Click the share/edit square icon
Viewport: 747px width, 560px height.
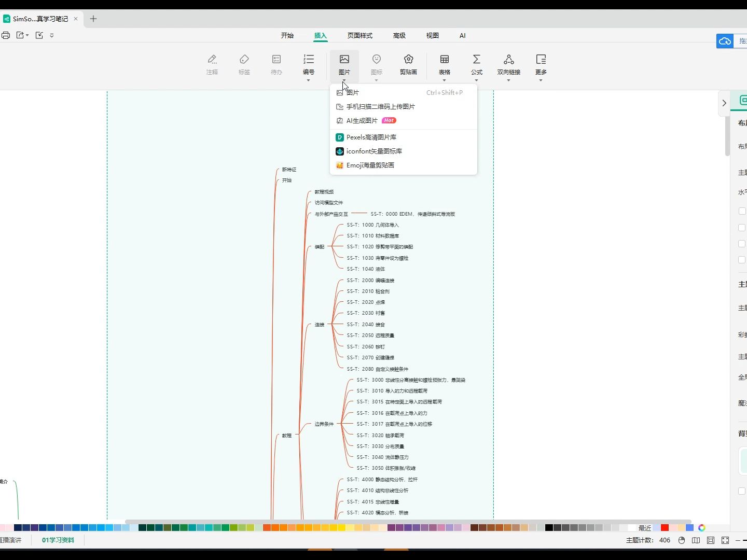(39, 35)
